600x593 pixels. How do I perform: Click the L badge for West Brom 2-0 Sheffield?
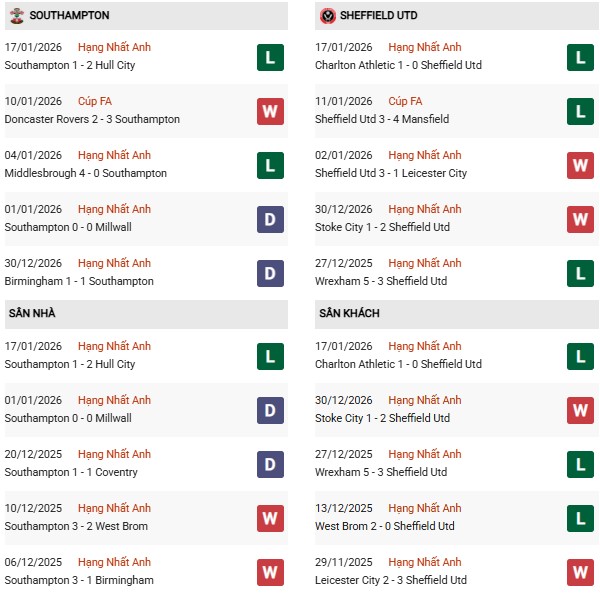pyautogui.click(x=580, y=518)
